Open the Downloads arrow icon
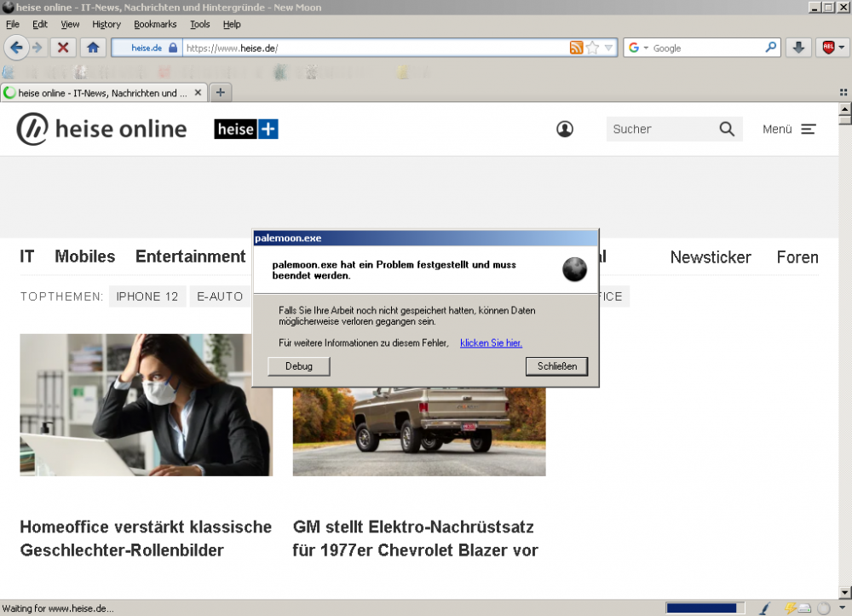852x616 pixels. pos(798,48)
